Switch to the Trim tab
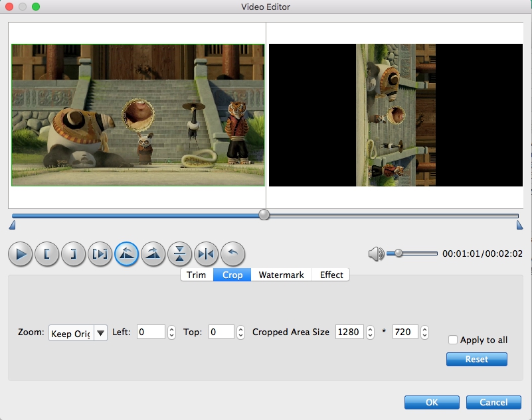This screenshot has height=420, width=532. point(197,275)
